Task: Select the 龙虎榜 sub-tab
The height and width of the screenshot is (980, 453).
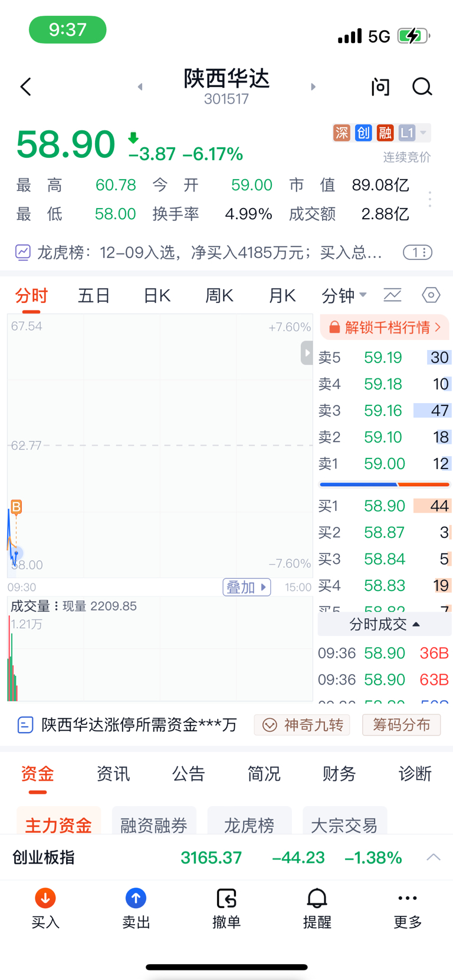Action: pyautogui.click(x=250, y=821)
